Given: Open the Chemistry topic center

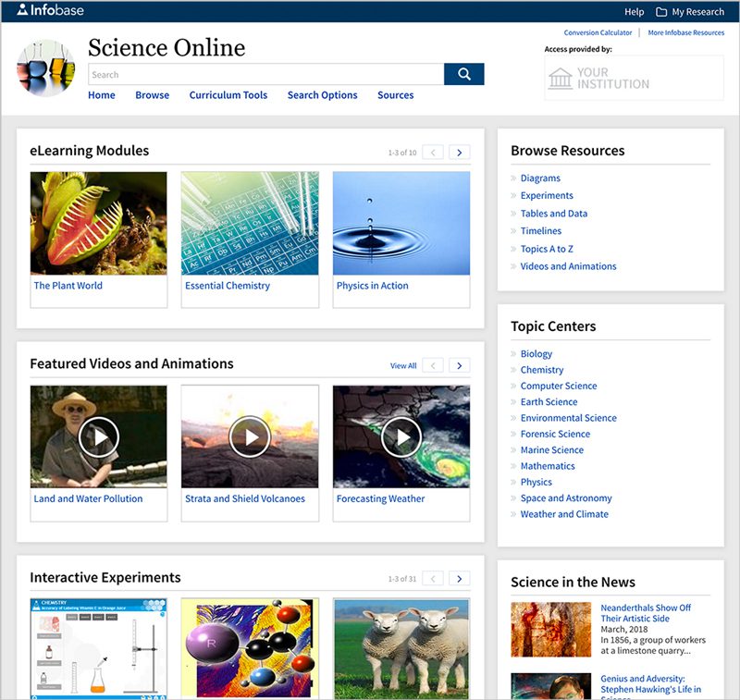Looking at the screenshot, I should click(542, 370).
